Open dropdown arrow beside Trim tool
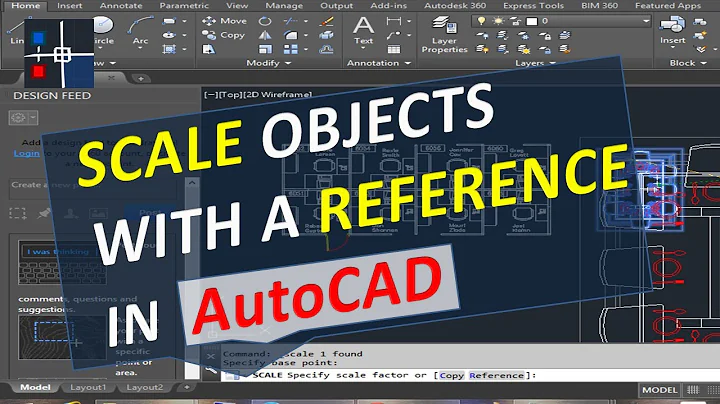The image size is (720, 404). (306, 21)
